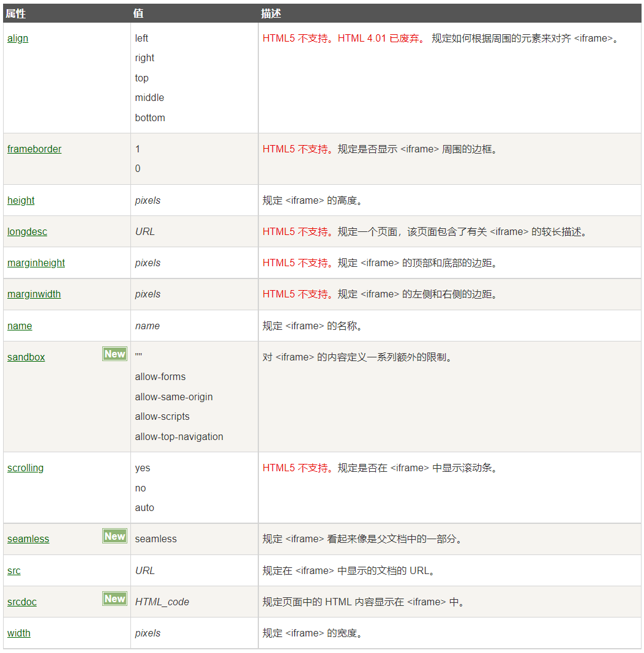Image resolution: width=644 pixels, height=653 pixels.
Task: Open the width attribute link
Action: tap(18, 633)
